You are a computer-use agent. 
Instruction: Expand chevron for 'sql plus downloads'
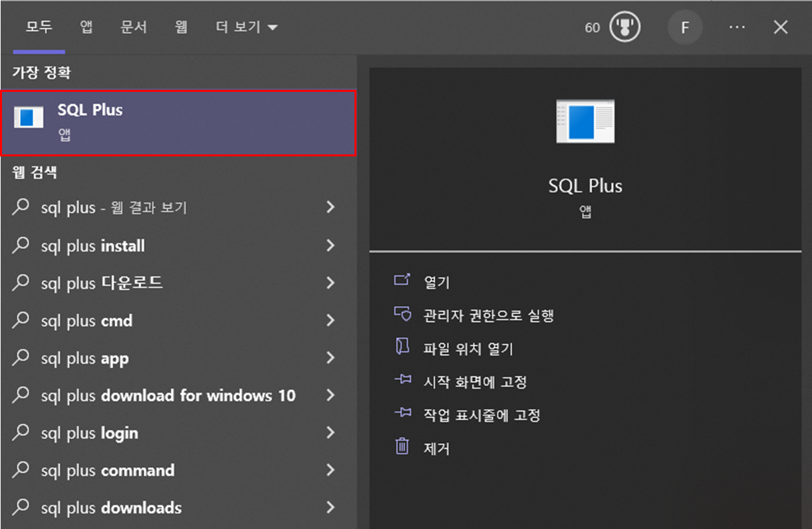click(331, 508)
